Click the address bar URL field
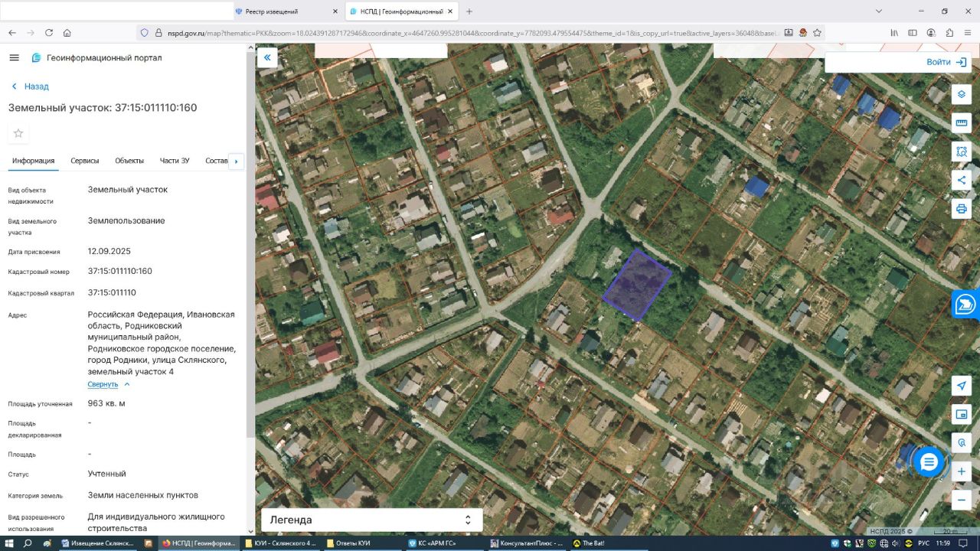The image size is (980, 551). pos(472,33)
